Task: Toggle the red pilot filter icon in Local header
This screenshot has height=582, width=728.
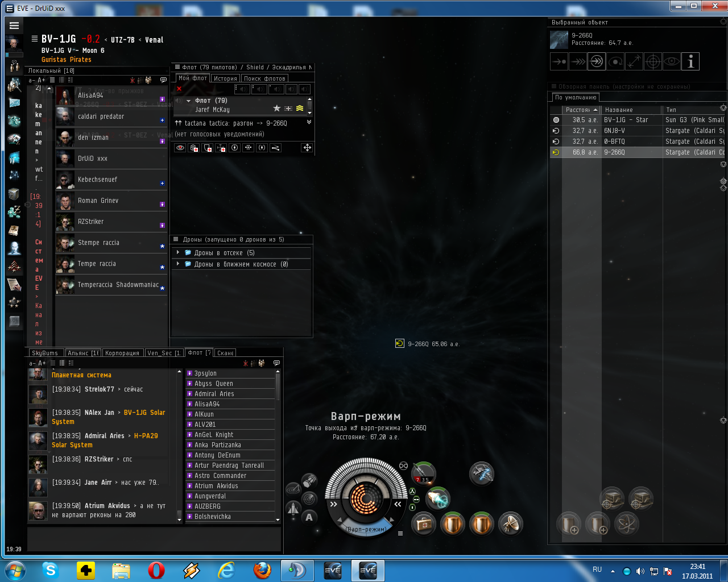Action: tap(133, 80)
